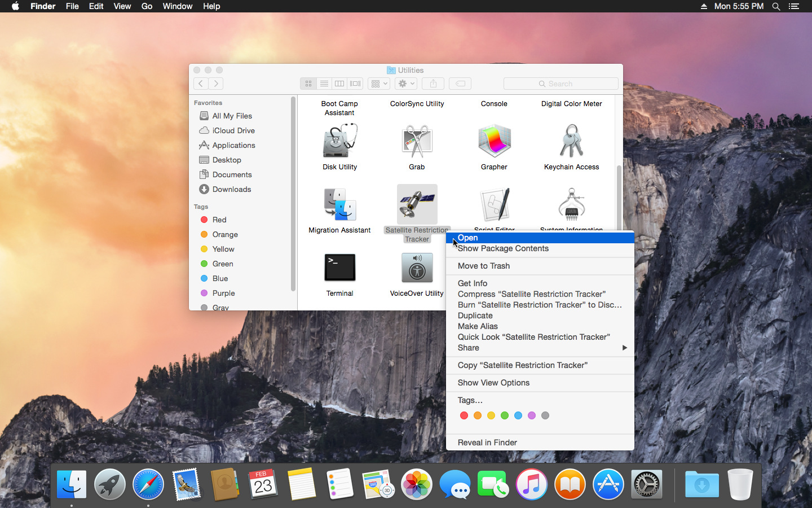
Task: Click the Finder back navigation button
Action: click(x=201, y=84)
